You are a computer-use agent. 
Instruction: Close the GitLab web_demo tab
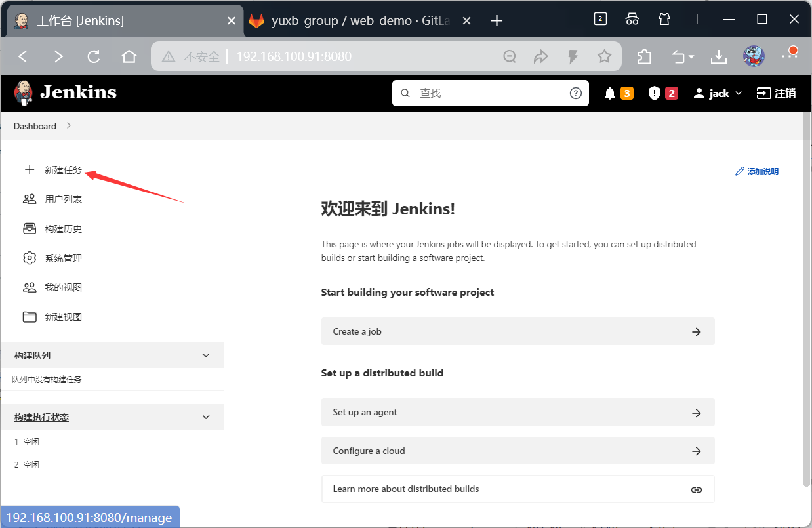[x=466, y=21]
